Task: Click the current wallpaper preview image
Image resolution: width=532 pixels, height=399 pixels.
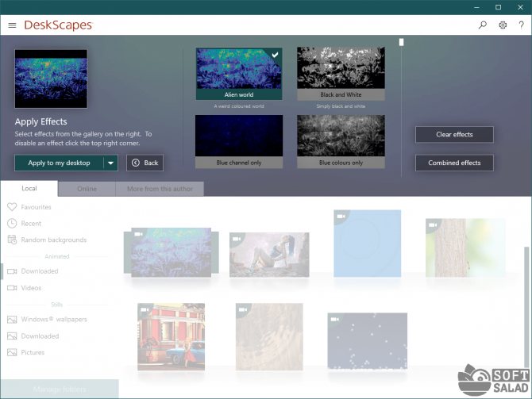Action: (51, 79)
